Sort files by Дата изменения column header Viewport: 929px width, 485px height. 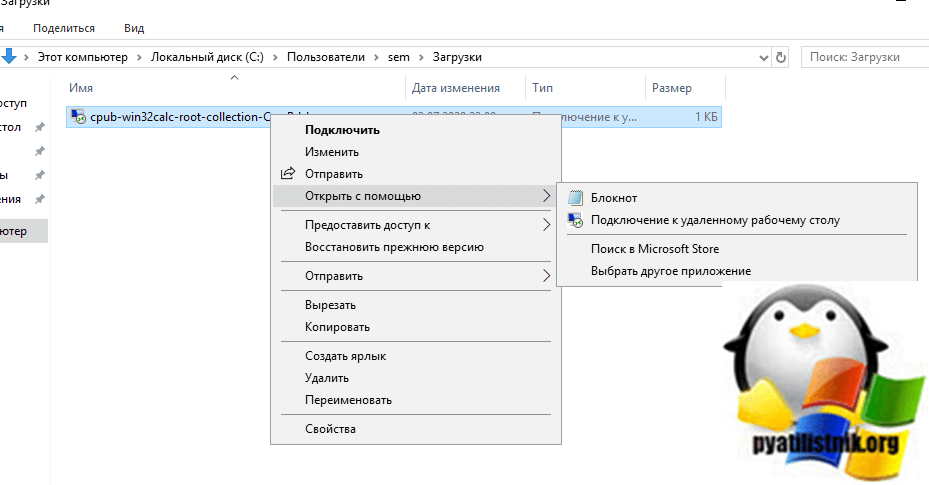[455, 88]
